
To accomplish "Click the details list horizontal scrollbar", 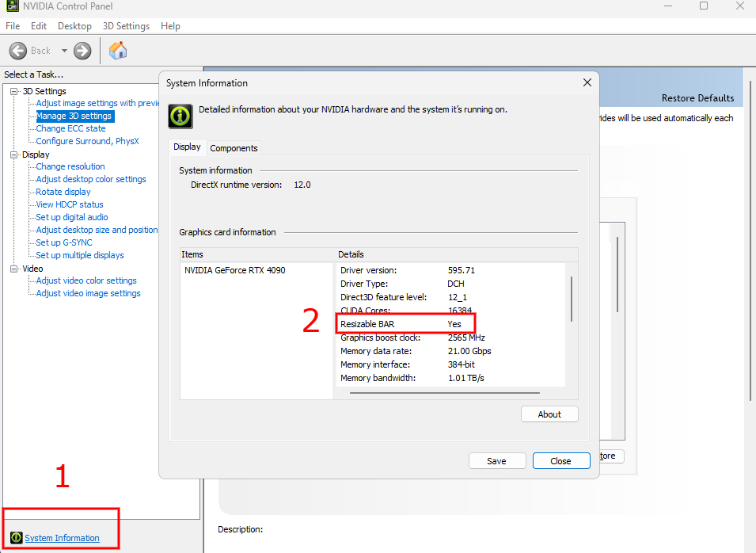I will coord(445,393).
